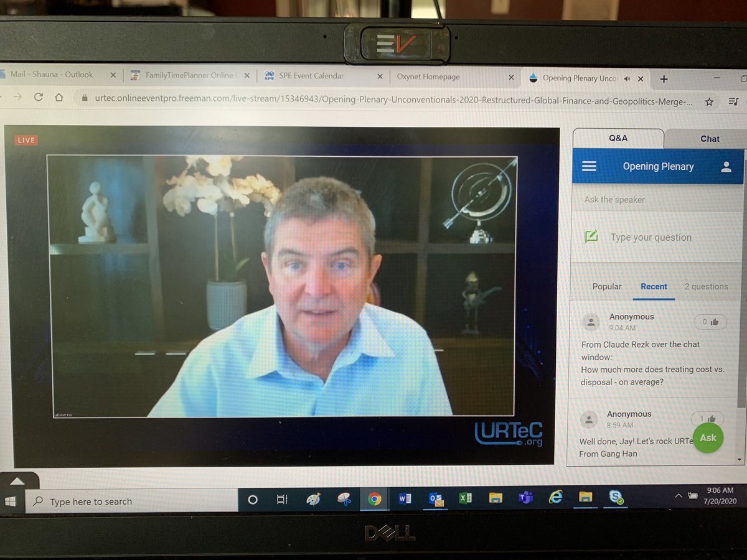Open the Windows Start menu

11,501
